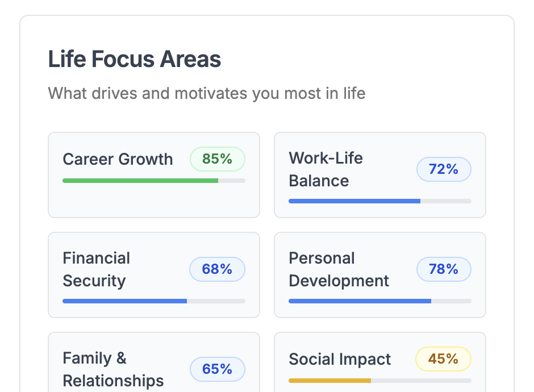The height and width of the screenshot is (392, 534).
Task: Click the 85% Career Growth badge
Action: click(217, 159)
